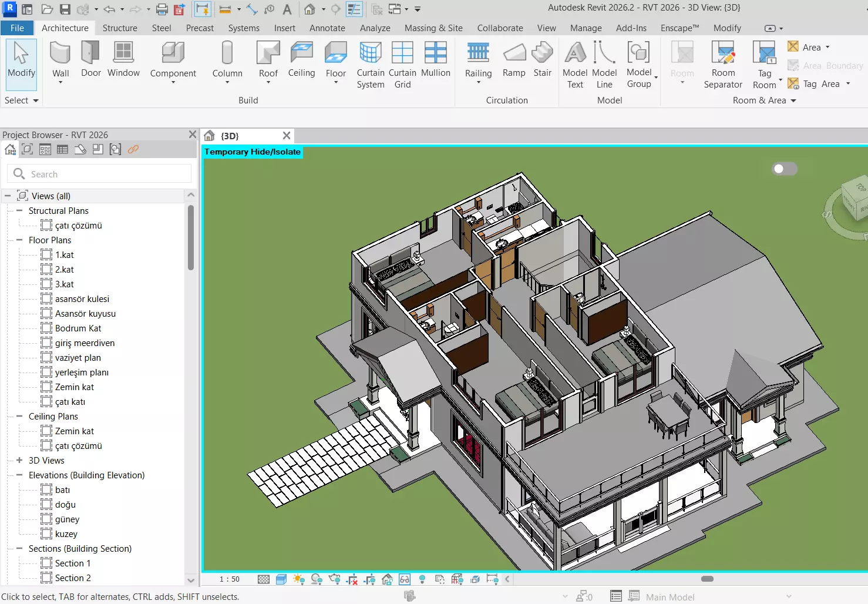Select Section 1 in Project Browser
This screenshot has height=604, width=868.
73,563
